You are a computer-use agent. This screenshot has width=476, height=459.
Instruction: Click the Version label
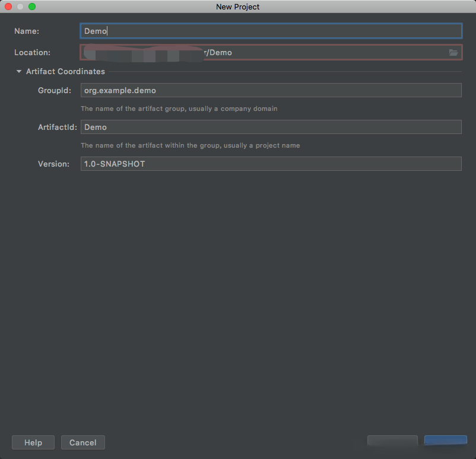(x=54, y=164)
